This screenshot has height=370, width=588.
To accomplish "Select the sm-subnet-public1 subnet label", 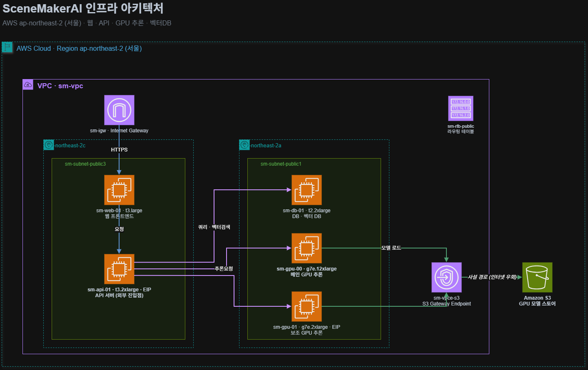I will pyautogui.click(x=281, y=164).
